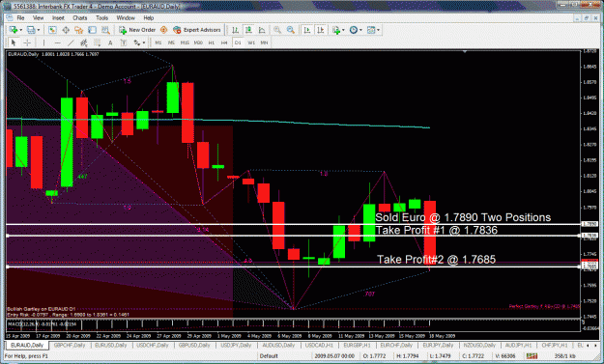Screen dimensions: 604x364
Task: Show the Market Watch window
Action: pos(52,30)
